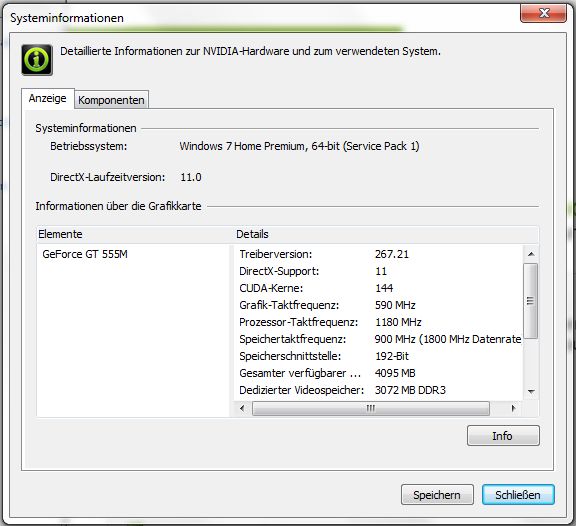Select the Speichertaktfrequenz 900 MHz row

tap(378, 339)
